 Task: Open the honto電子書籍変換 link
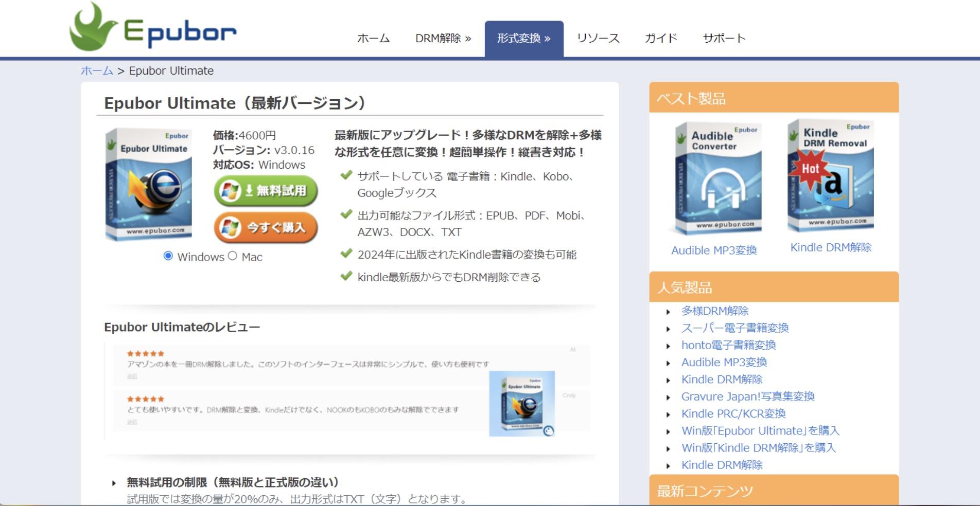728,345
